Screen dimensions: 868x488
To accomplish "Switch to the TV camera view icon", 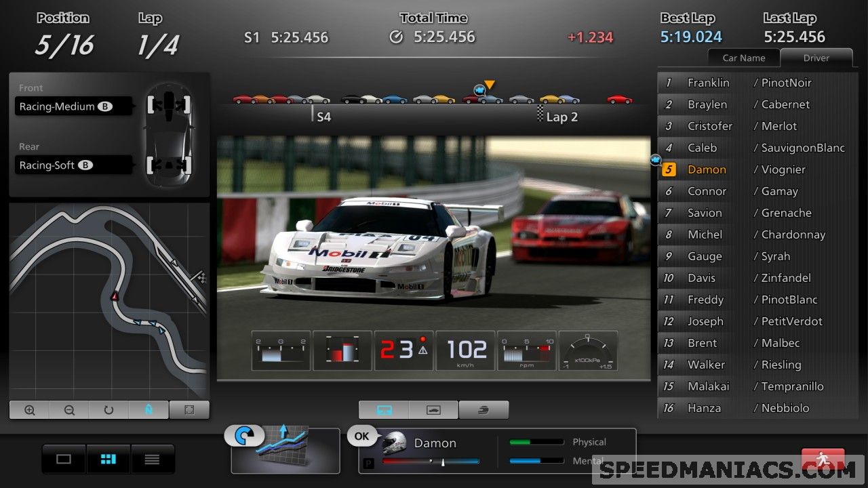I will [384, 409].
